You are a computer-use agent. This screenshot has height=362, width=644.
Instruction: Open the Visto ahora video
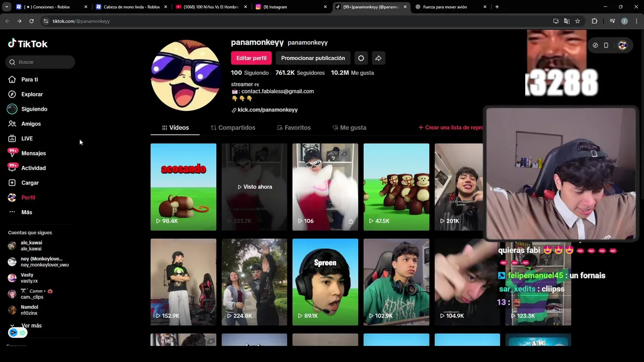[x=254, y=187]
